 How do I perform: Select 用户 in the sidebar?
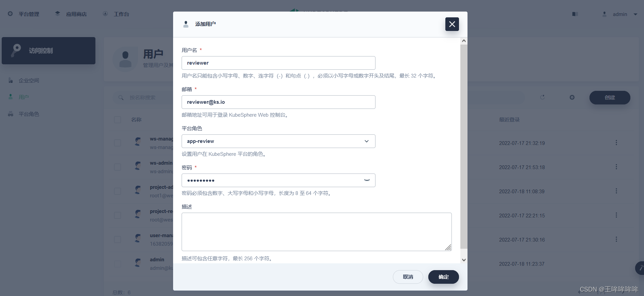[x=24, y=97]
